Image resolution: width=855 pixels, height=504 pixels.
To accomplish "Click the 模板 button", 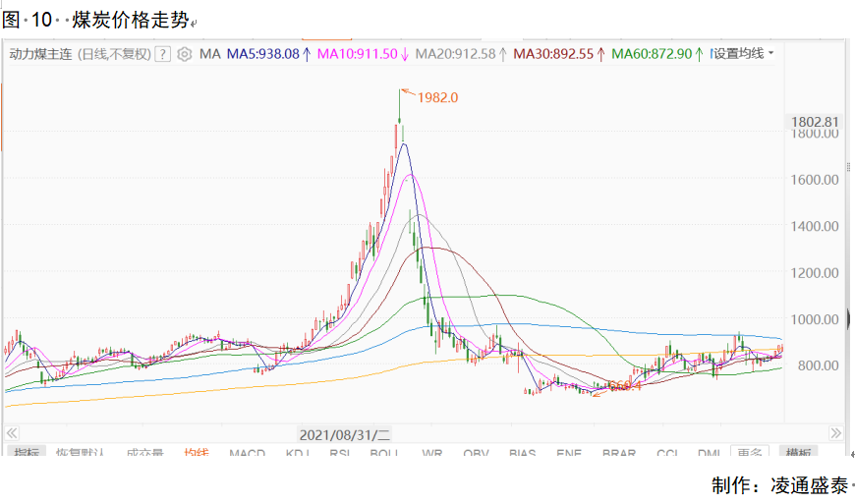I will tap(798, 452).
